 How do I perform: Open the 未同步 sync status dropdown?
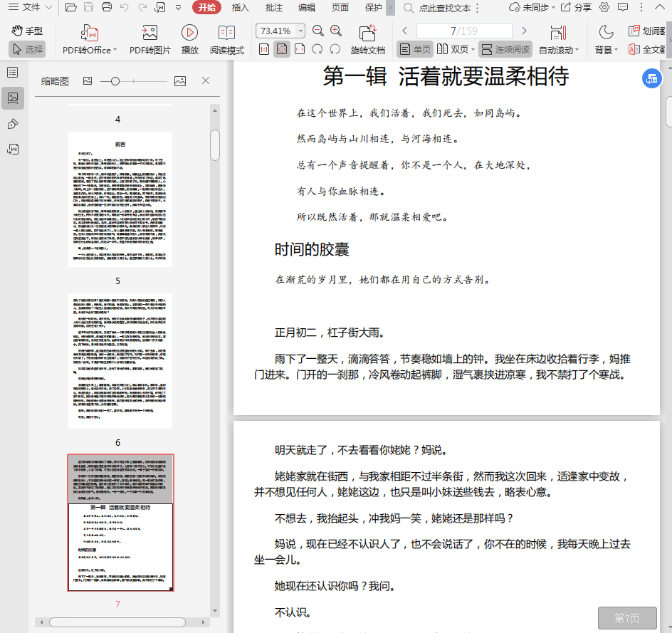coord(532,7)
